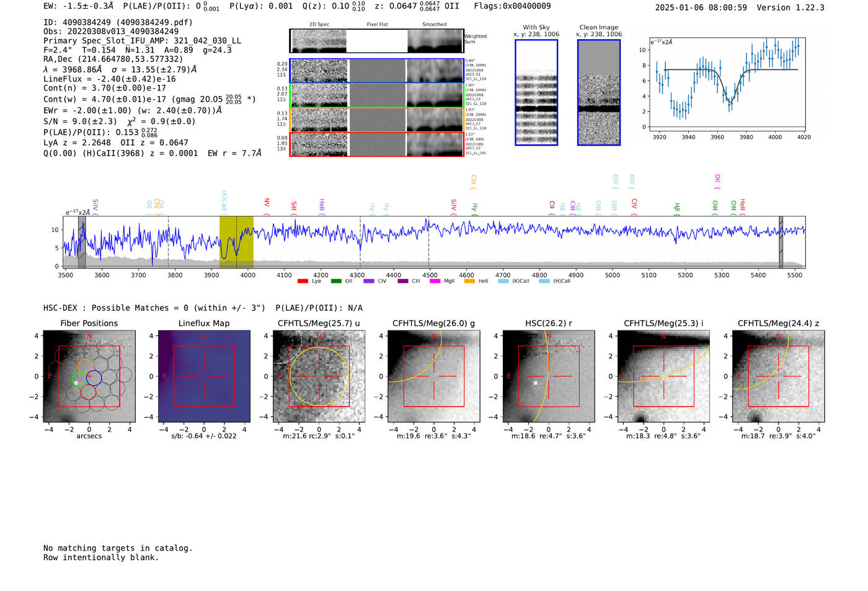Click the m:18.6 re:4.7" s:3.6" caption
The height and width of the screenshot is (591, 868).
point(549,436)
